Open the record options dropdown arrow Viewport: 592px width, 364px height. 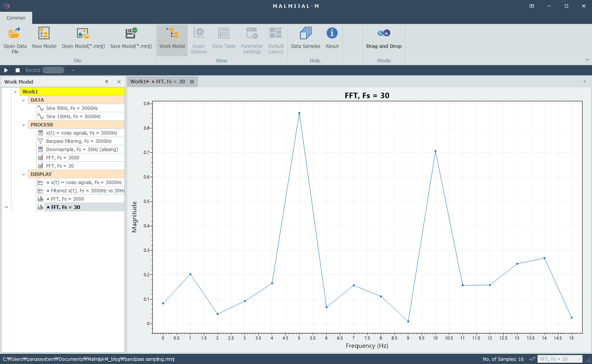(73, 70)
